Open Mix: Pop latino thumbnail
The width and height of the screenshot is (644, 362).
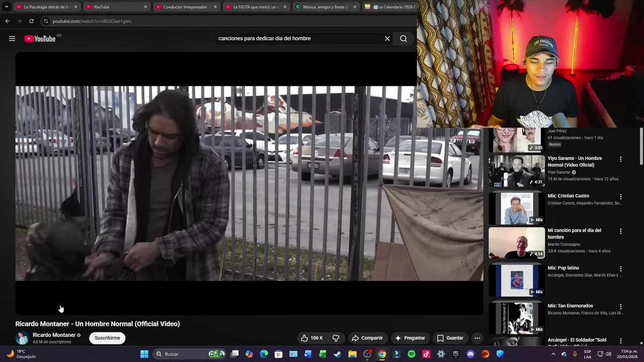(x=517, y=281)
